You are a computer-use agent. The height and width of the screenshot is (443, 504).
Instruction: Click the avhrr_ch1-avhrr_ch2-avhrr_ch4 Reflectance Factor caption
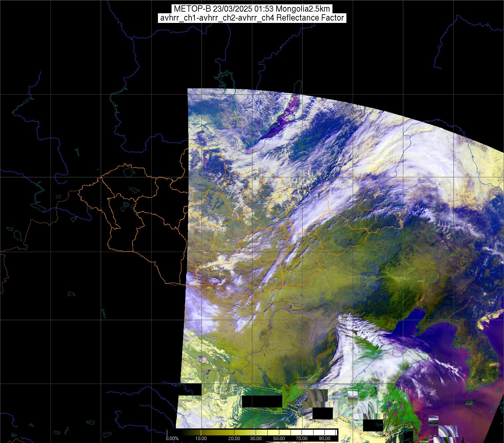click(252, 18)
